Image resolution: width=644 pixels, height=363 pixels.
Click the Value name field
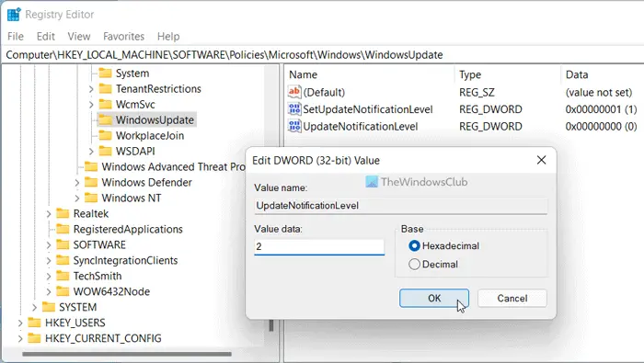tap(400, 206)
